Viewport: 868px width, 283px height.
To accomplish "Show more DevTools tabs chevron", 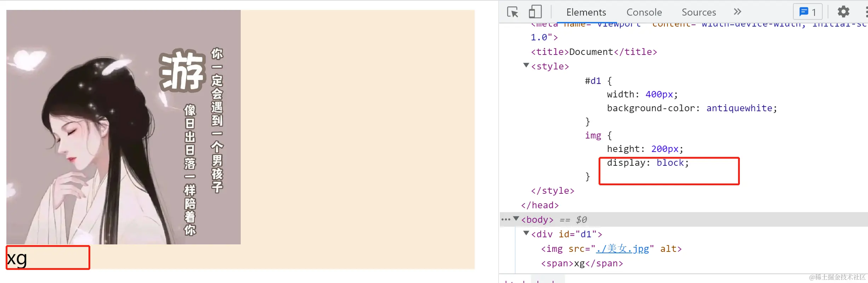I will [x=737, y=12].
